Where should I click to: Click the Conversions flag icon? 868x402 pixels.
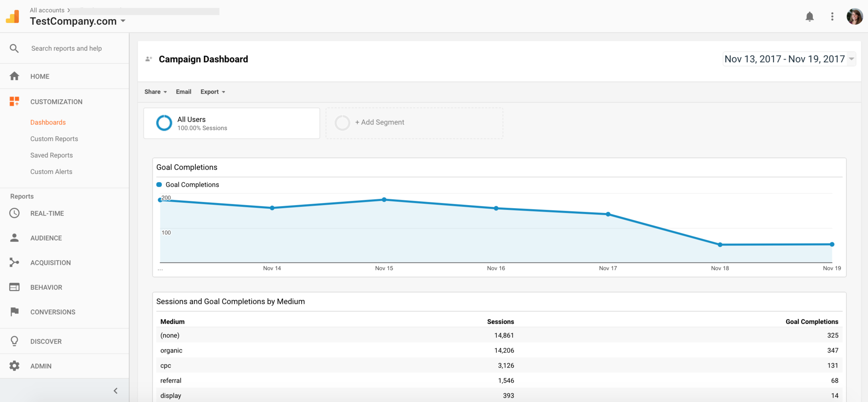click(14, 312)
